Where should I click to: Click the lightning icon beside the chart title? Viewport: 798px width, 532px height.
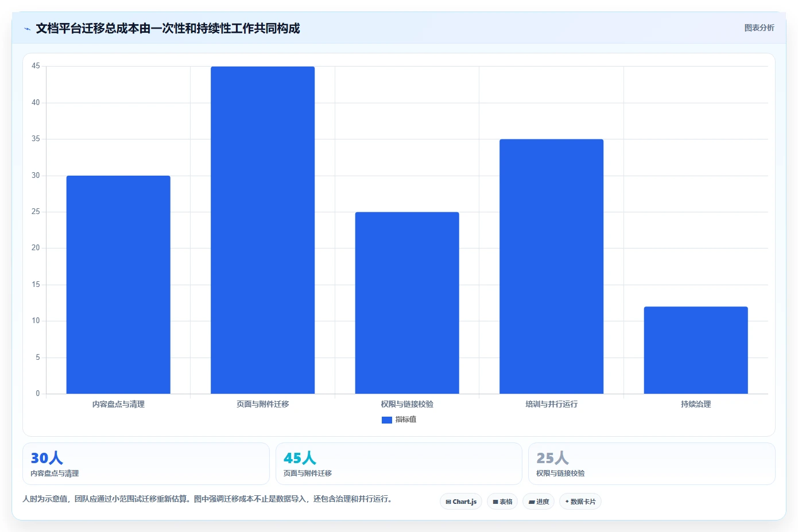[x=27, y=29]
